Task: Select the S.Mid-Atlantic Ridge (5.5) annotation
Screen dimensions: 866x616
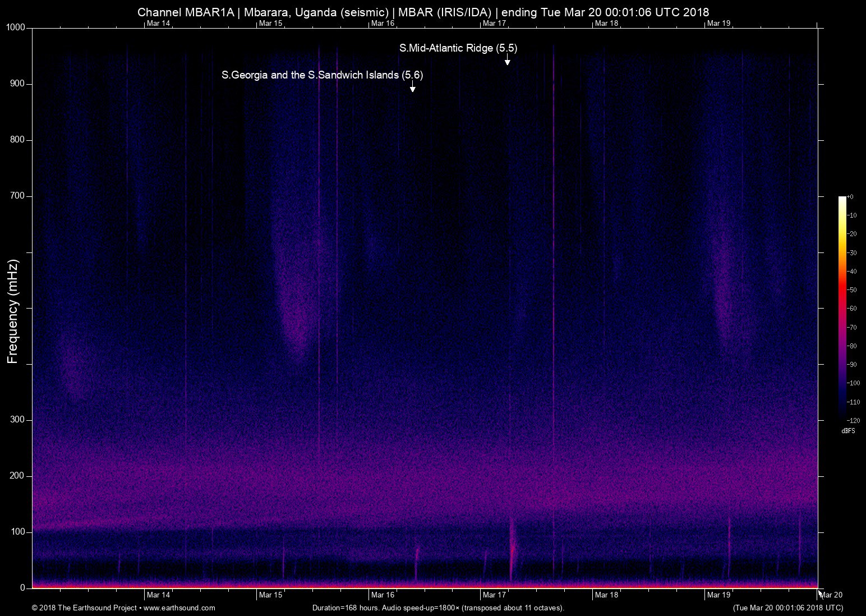Action: pyautogui.click(x=458, y=48)
